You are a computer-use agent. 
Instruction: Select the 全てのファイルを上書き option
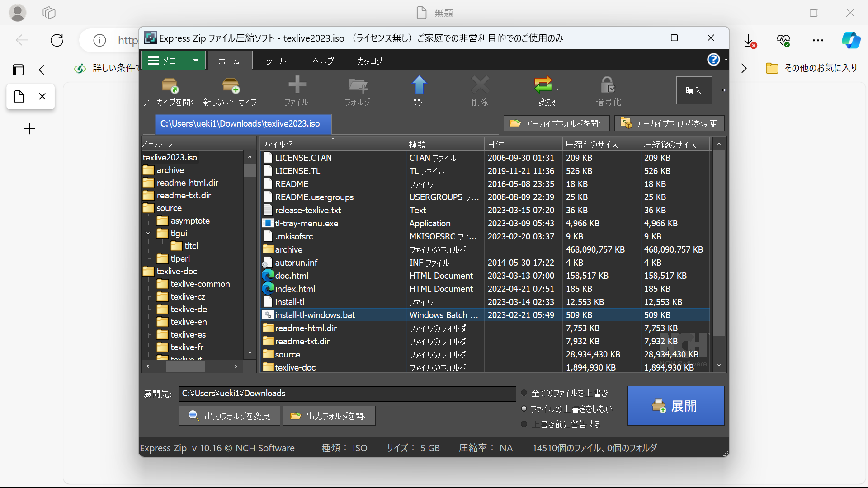click(x=524, y=393)
